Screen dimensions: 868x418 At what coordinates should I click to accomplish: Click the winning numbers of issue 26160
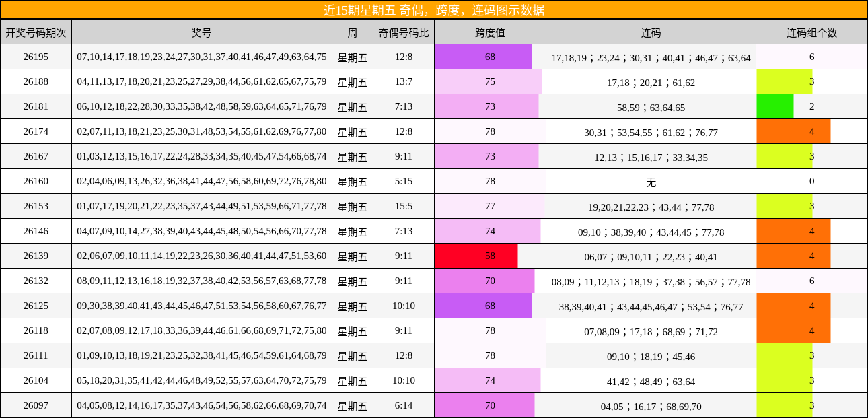tap(202, 181)
